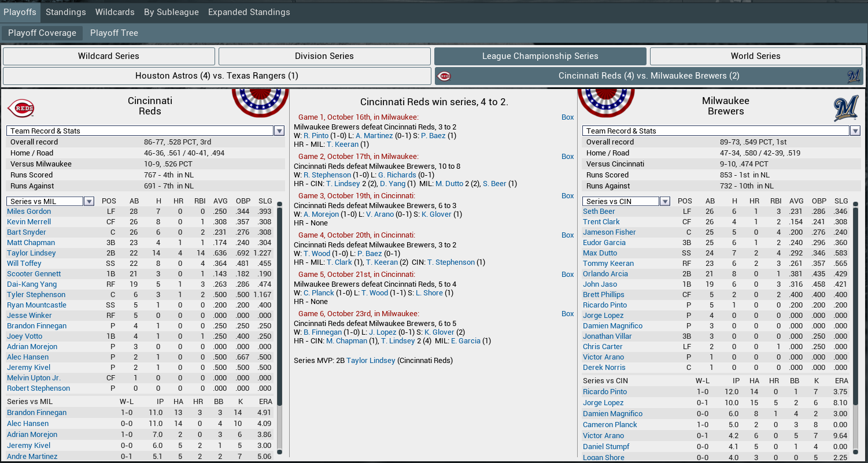This screenshot has width=868, height=463.
Task: Click the Game 1 October 16th heading
Action: 358,117
